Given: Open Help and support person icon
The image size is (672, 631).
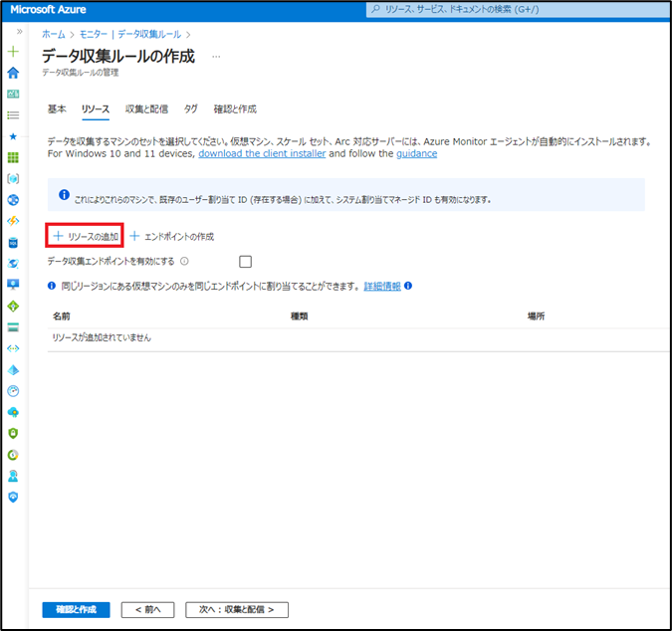Looking at the screenshot, I should [x=13, y=476].
